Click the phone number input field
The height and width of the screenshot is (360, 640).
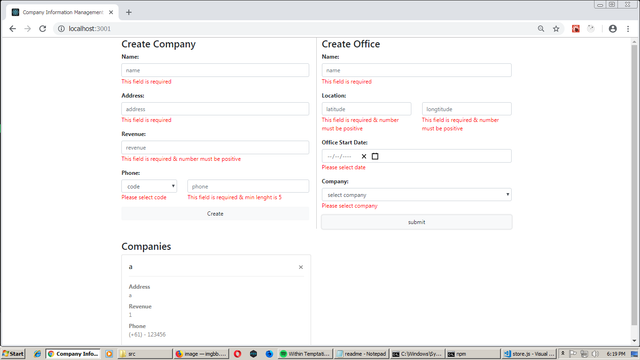coord(248,186)
